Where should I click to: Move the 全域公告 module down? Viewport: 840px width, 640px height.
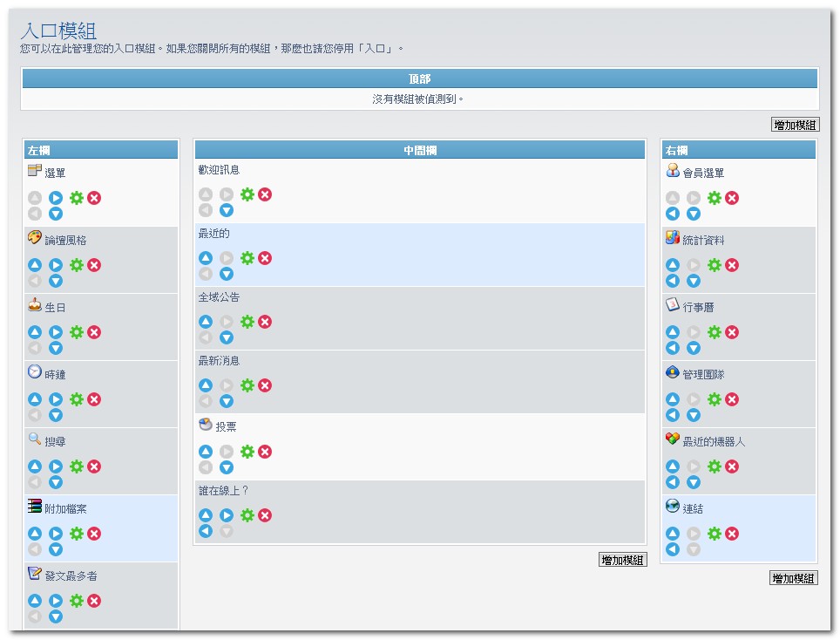227,337
